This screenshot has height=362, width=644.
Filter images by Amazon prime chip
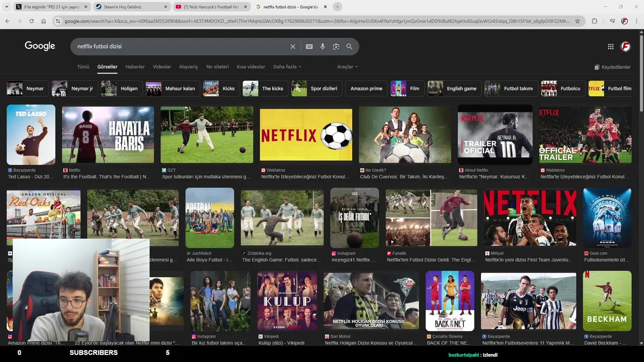(366, 88)
